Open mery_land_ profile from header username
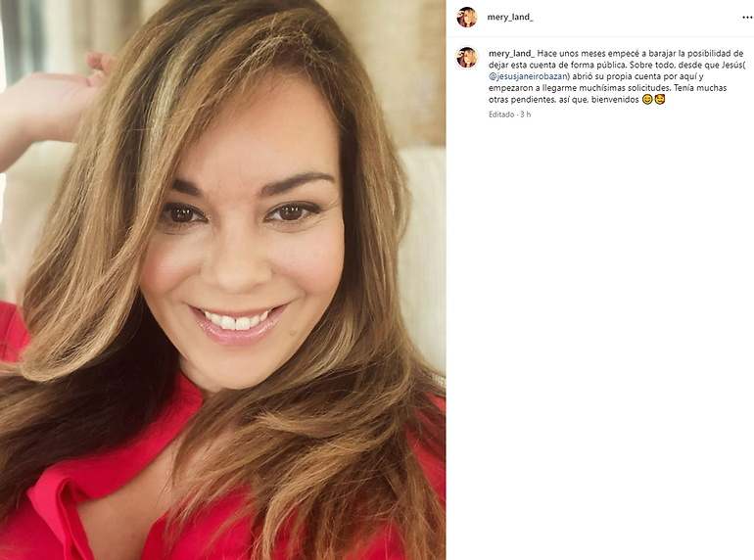754x560 pixels. [x=510, y=18]
